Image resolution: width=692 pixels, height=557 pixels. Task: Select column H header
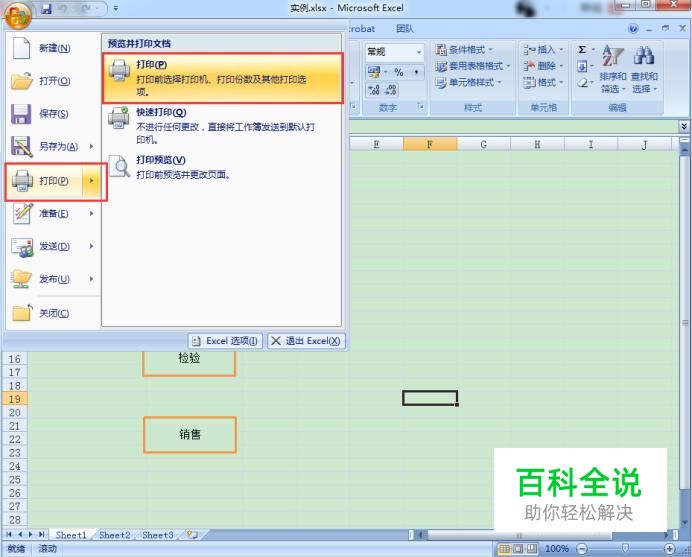[x=537, y=144]
